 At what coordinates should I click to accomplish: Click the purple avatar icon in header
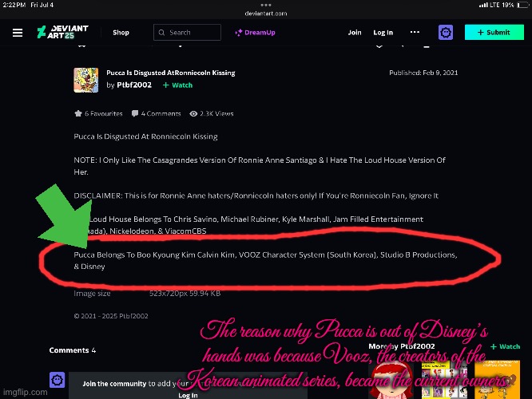point(446,33)
